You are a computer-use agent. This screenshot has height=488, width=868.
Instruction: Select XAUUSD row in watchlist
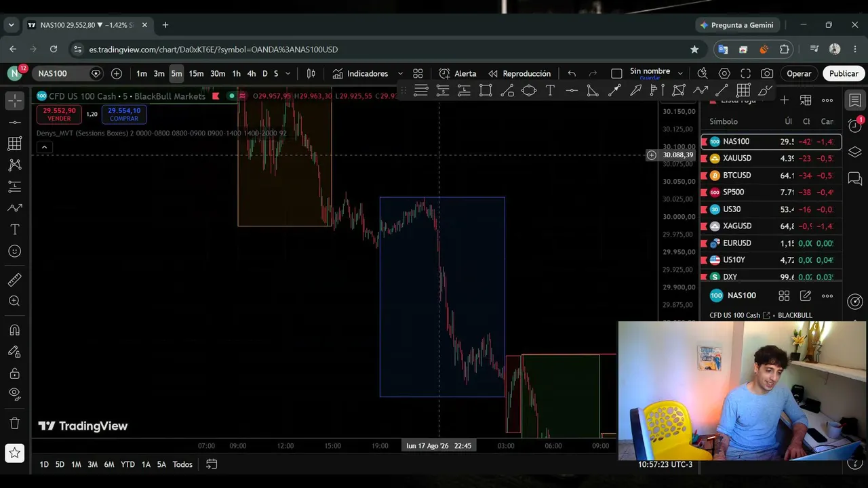[x=771, y=158]
